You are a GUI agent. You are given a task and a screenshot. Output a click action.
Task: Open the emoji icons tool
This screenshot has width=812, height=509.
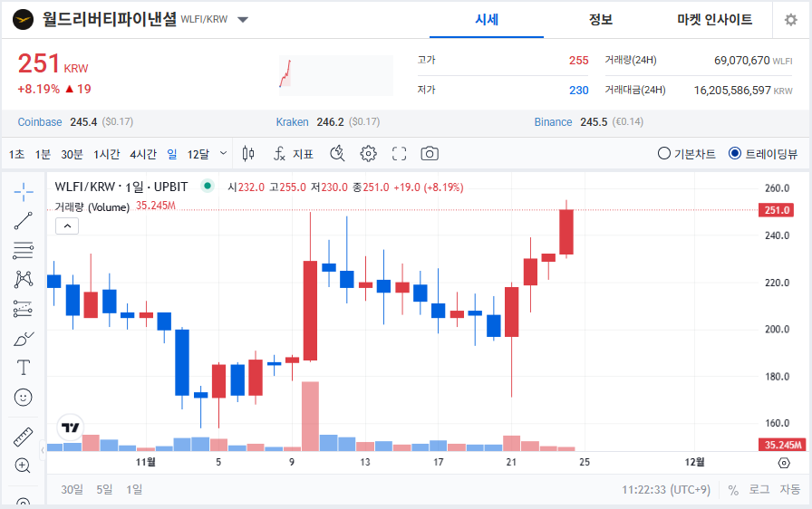click(24, 398)
